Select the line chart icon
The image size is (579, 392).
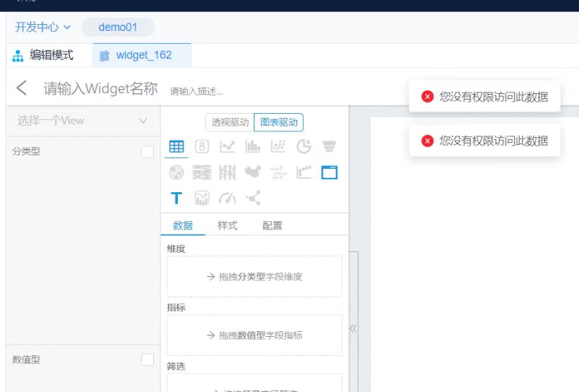[227, 147]
